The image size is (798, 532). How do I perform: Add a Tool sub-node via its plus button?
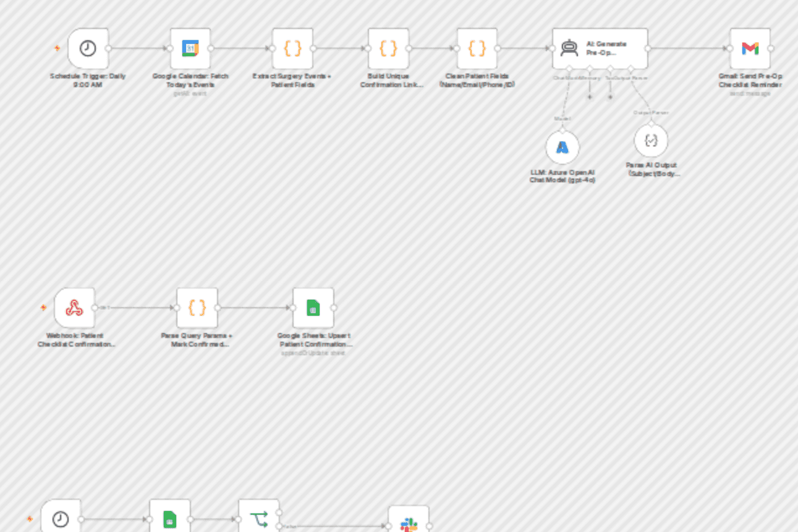pos(610,97)
